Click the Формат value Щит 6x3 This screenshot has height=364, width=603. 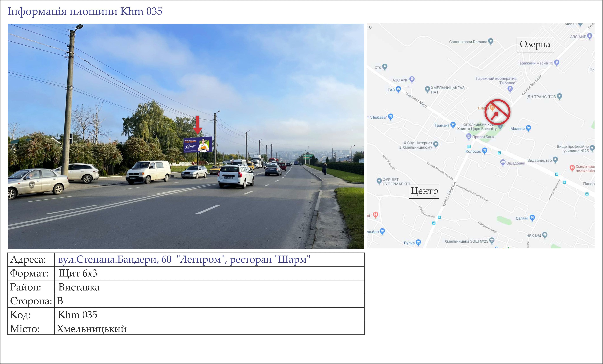click(78, 273)
